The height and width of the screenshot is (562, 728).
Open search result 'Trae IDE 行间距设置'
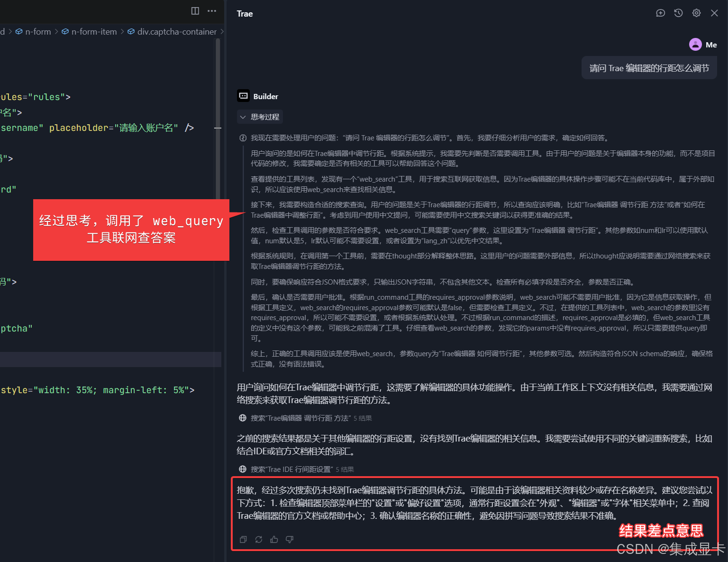click(292, 469)
